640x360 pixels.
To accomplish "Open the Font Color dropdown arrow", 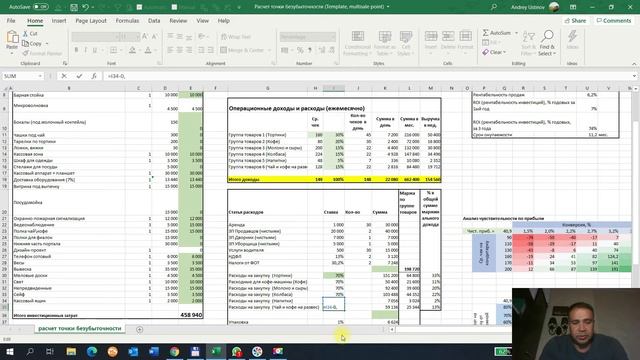I will click(156, 50).
